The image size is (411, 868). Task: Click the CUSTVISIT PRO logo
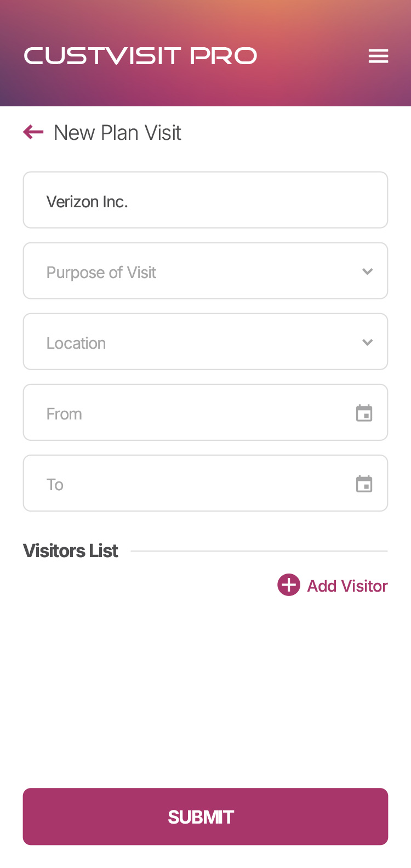click(140, 56)
